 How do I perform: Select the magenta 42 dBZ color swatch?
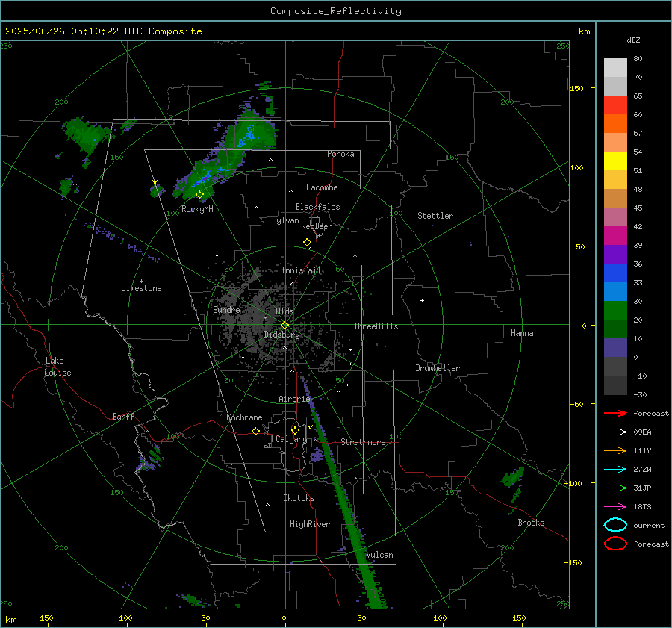(x=615, y=236)
